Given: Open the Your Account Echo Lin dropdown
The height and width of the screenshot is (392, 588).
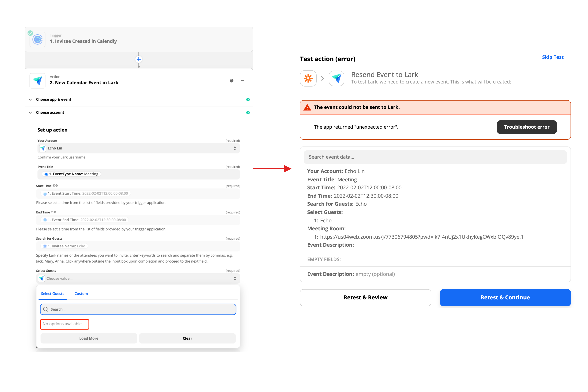Looking at the screenshot, I should (x=139, y=148).
